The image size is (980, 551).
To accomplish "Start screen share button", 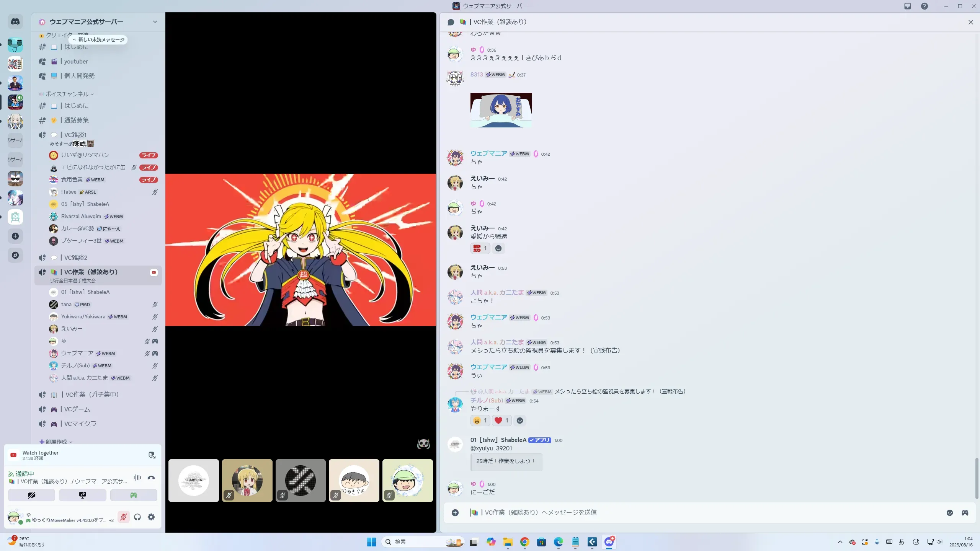I will point(82,495).
